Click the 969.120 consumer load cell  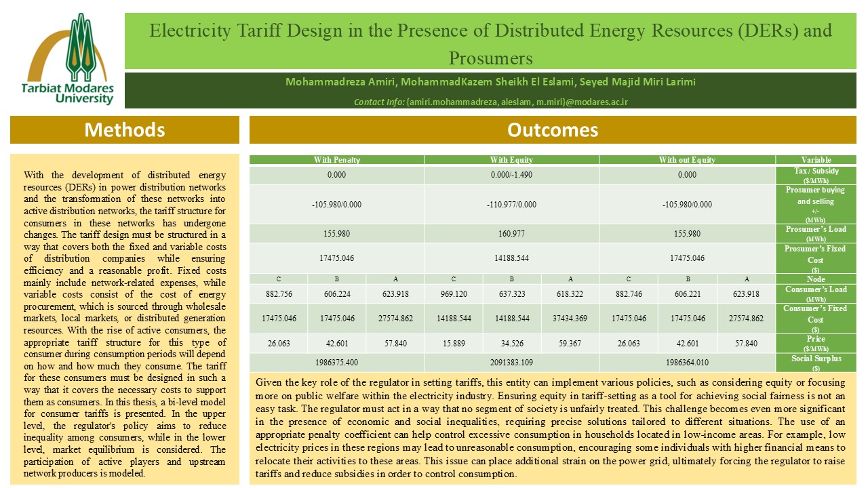454,293
